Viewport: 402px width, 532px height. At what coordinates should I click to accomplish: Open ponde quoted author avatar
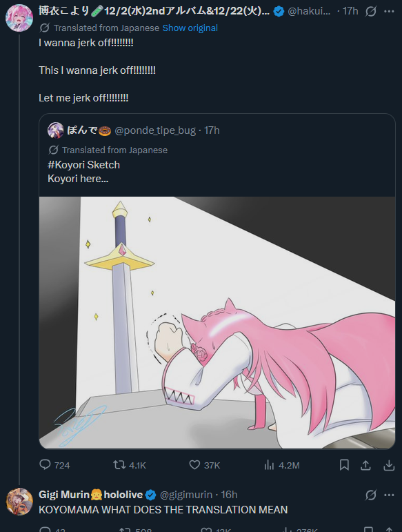tap(56, 130)
